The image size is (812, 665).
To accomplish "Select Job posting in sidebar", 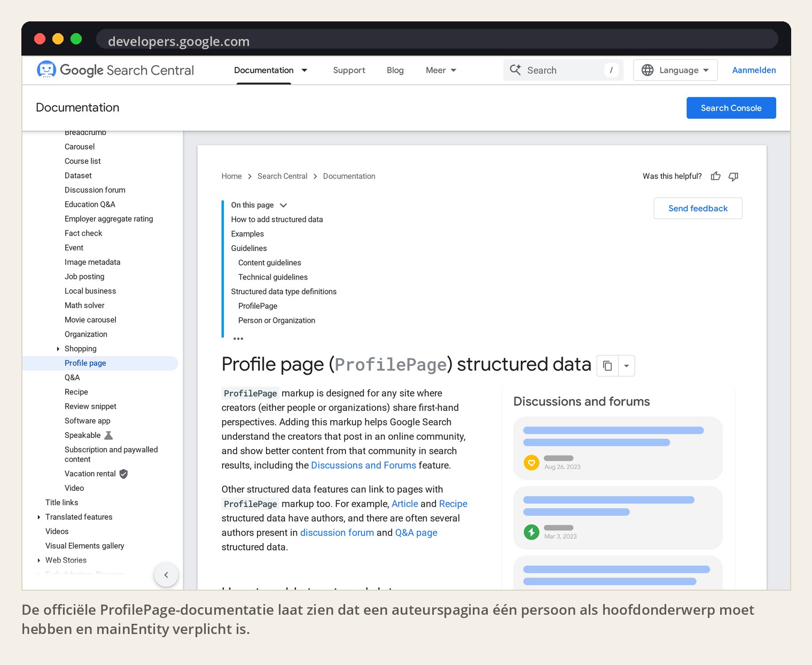I will (x=84, y=276).
